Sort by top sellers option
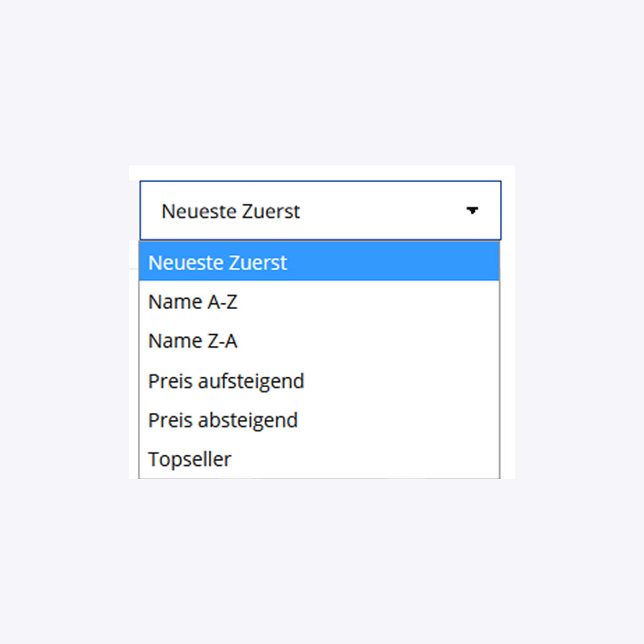The width and height of the screenshot is (644, 644). click(x=189, y=459)
